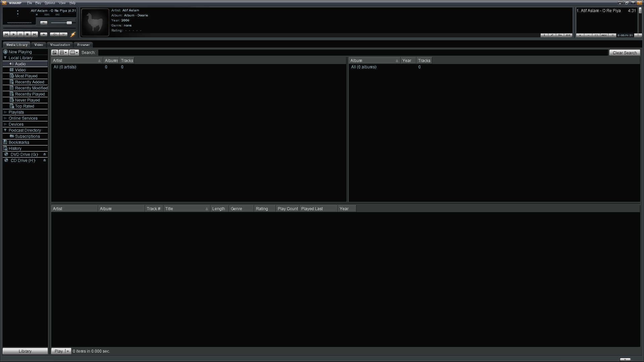Add files with playlist plus button
Screen dimensions: 644x362
click(x=580, y=35)
